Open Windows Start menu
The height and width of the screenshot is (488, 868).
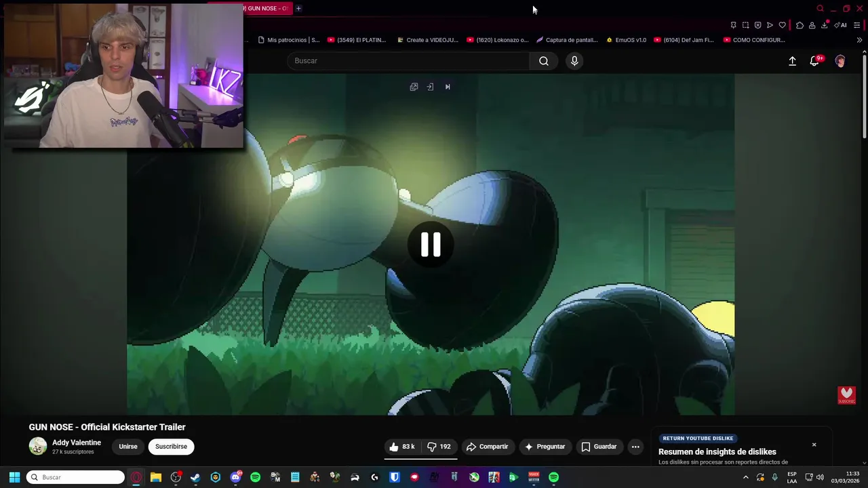coord(14,477)
